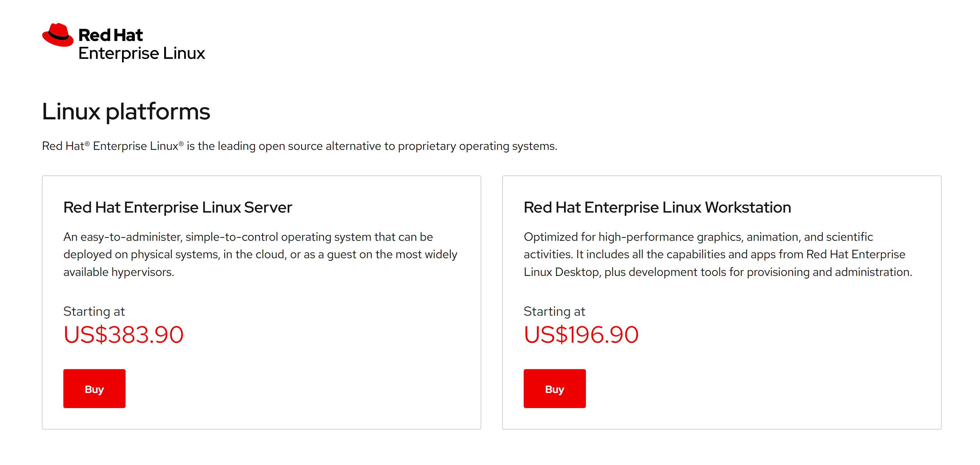The height and width of the screenshot is (465, 980).
Task: Open the Red Hat Enterprise Linux Server title
Action: (x=178, y=208)
